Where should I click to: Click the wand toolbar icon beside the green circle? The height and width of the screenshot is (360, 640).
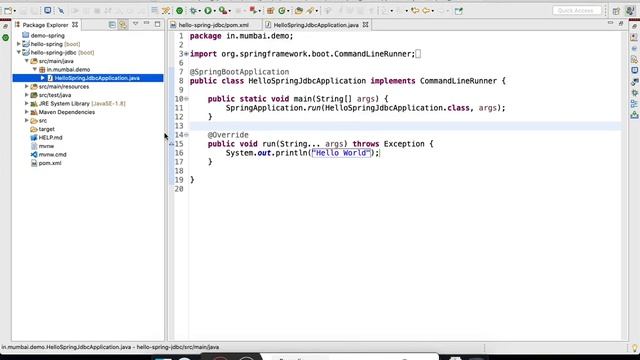click(x=166, y=11)
